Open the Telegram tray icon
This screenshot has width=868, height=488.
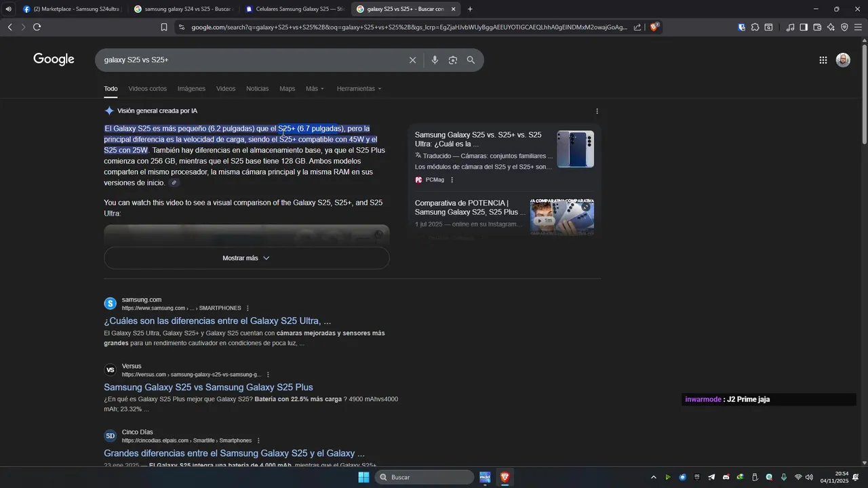pyautogui.click(x=711, y=477)
